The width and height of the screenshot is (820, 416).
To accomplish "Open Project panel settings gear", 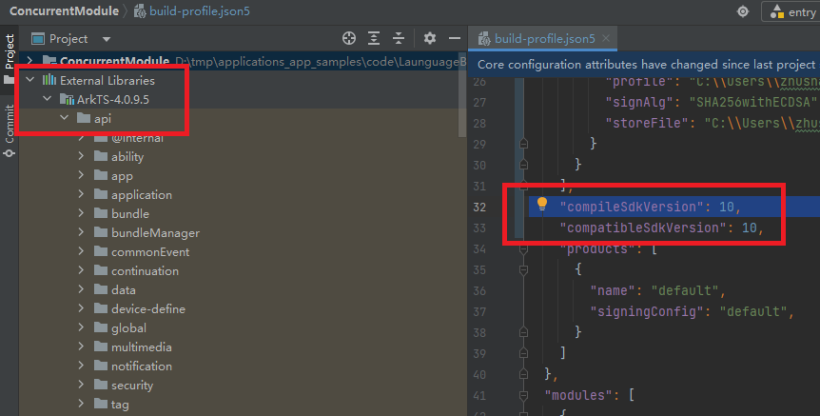I will 429,38.
